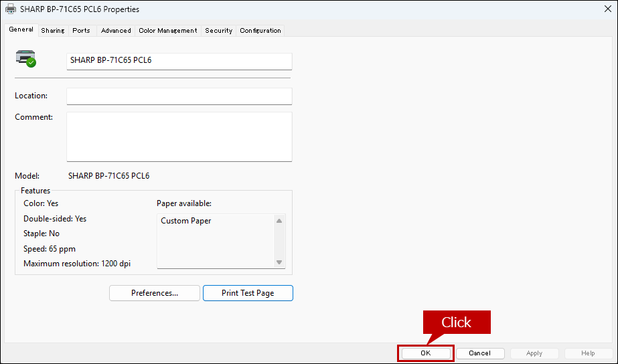Click the 'Paper available:' label
This screenshot has width=618, height=364.
184,203
